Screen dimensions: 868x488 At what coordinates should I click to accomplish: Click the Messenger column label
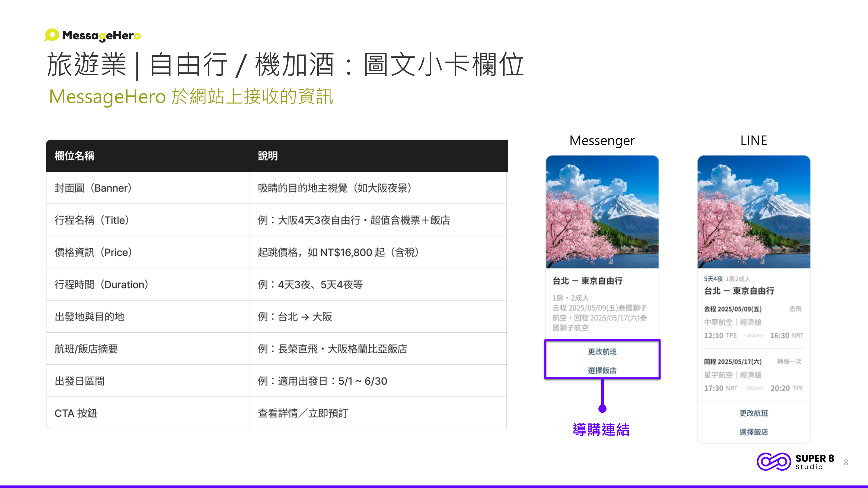602,141
